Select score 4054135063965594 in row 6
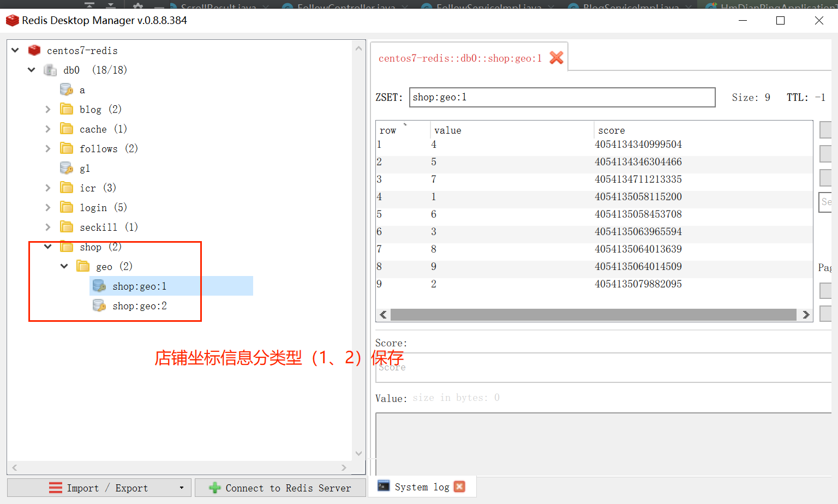The image size is (838, 504). 638,232
